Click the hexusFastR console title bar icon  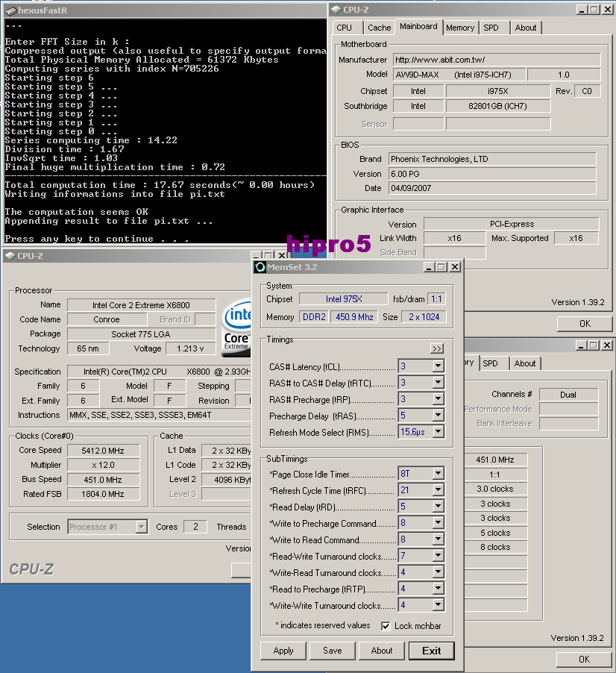11,10
